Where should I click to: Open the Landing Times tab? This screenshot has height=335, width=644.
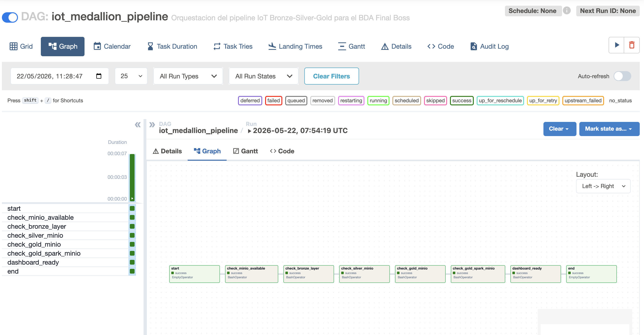[295, 46]
